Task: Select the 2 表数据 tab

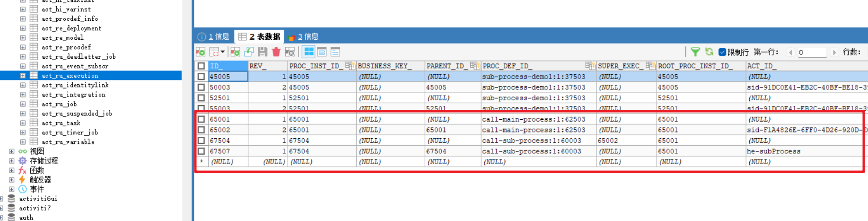Action: click(259, 36)
